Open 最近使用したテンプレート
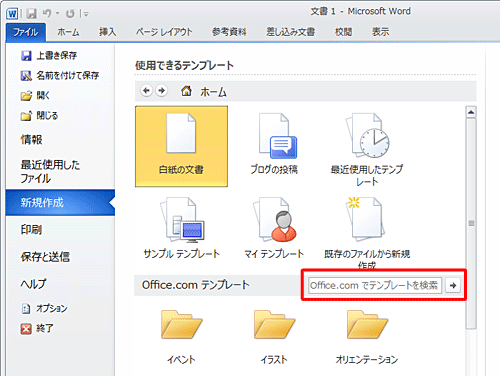This screenshot has width=500, height=376. (x=367, y=148)
